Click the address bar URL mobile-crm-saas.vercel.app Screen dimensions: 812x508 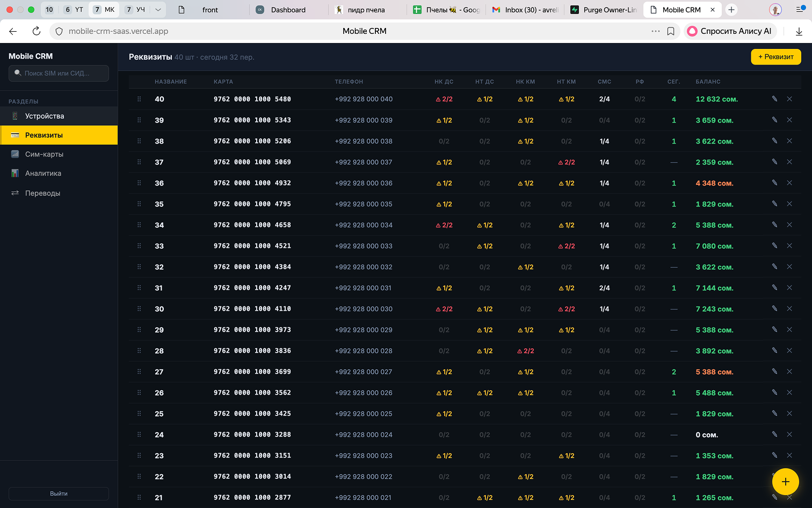pos(118,31)
